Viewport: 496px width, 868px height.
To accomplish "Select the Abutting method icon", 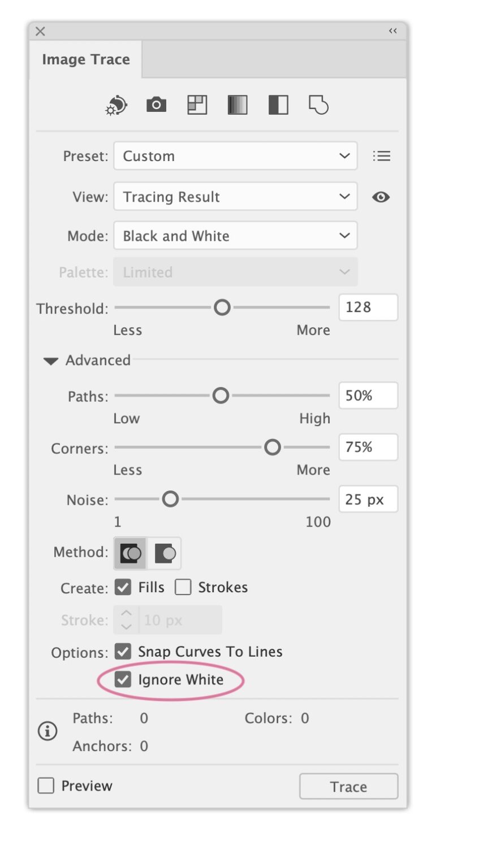I will click(x=131, y=553).
